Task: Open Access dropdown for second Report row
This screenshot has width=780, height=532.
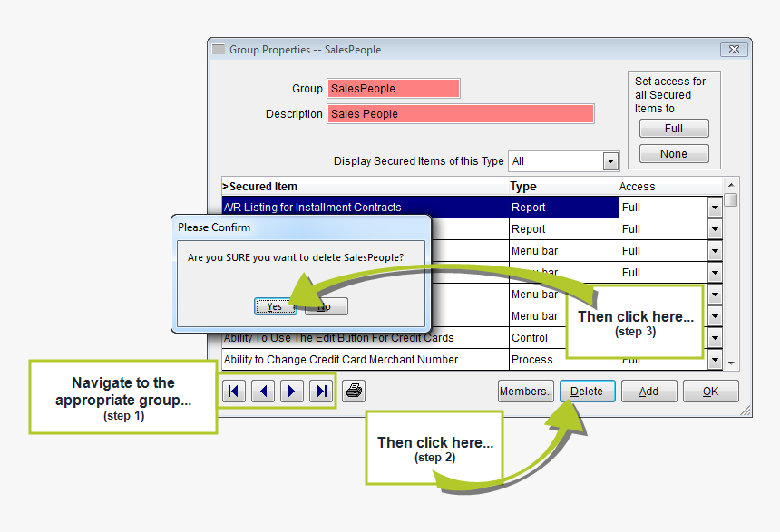Action: coord(715,229)
